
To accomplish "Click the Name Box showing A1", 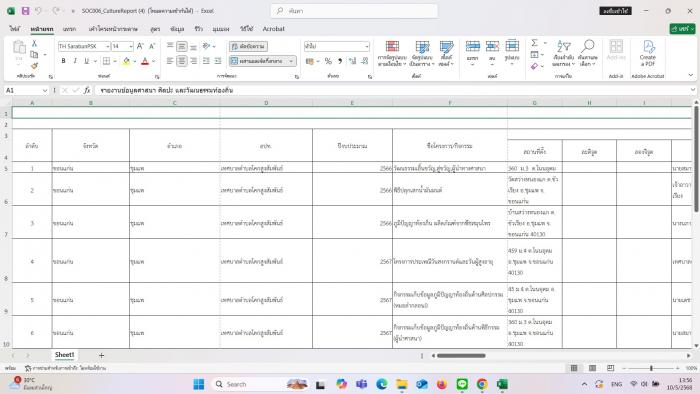I will point(26,90).
